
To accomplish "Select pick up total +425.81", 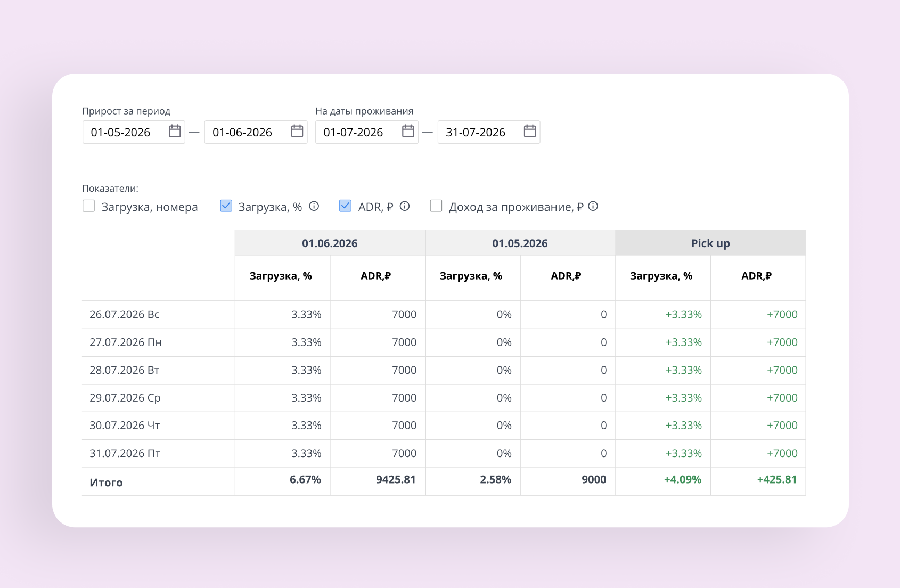I will [777, 479].
